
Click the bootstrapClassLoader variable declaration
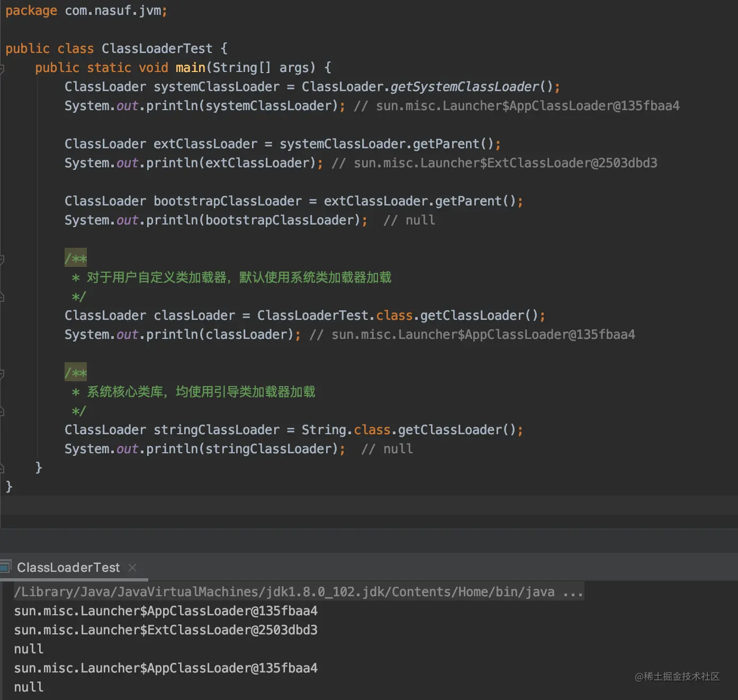pyautogui.click(x=227, y=201)
